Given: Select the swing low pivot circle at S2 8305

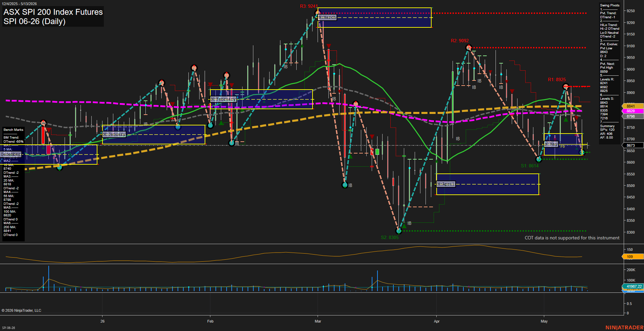Looking at the screenshot, I should point(398,231).
